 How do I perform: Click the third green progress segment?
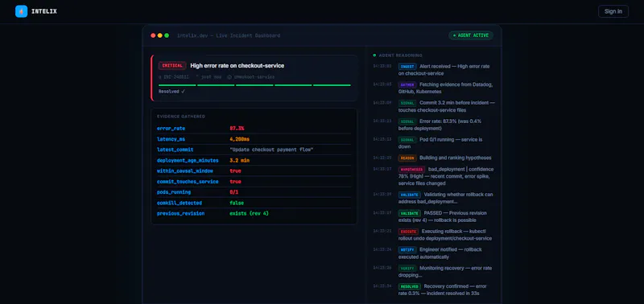pyautogui.click(x=254, y=85)
